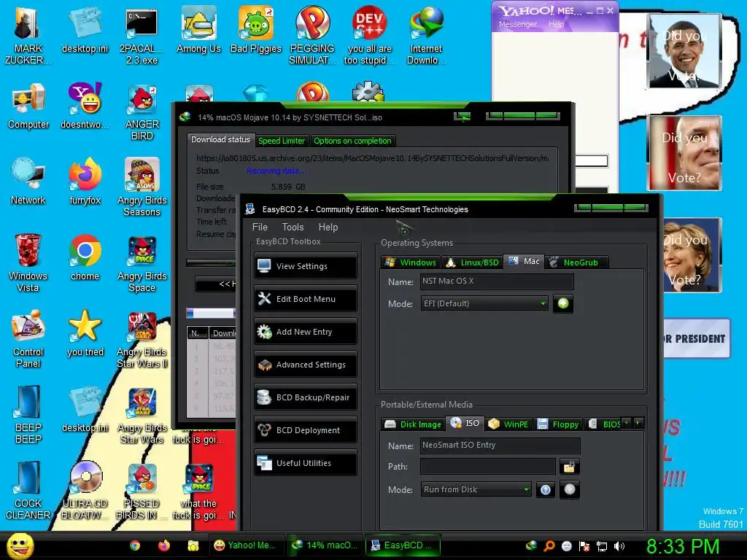Select Add New Entry in EasyBCD
This screenshot has width=747, height=560.
[306, 332]
